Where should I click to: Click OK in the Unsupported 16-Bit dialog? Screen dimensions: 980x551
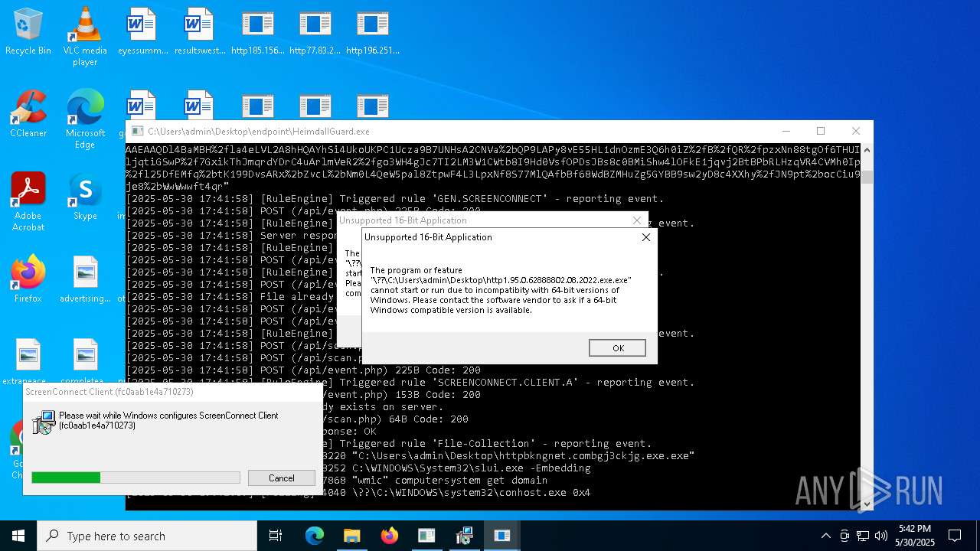[617, 347]
